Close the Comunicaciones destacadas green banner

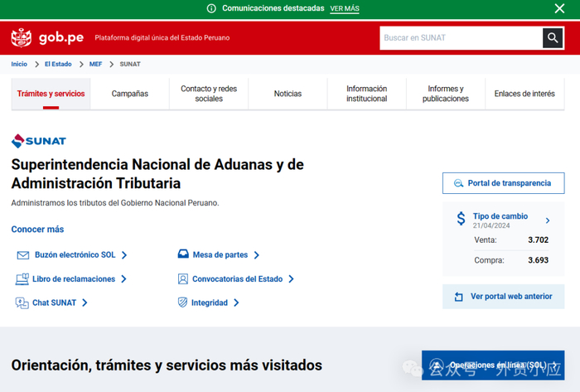point(559,8)
